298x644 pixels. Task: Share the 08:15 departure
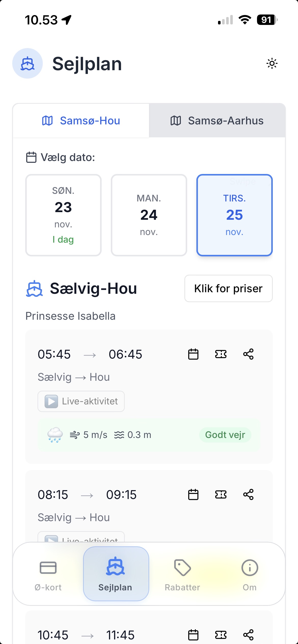[x=248, y=494]
